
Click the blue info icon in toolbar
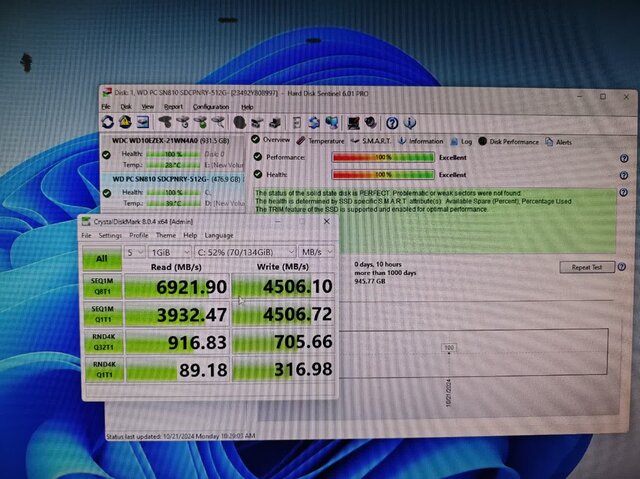408,123
